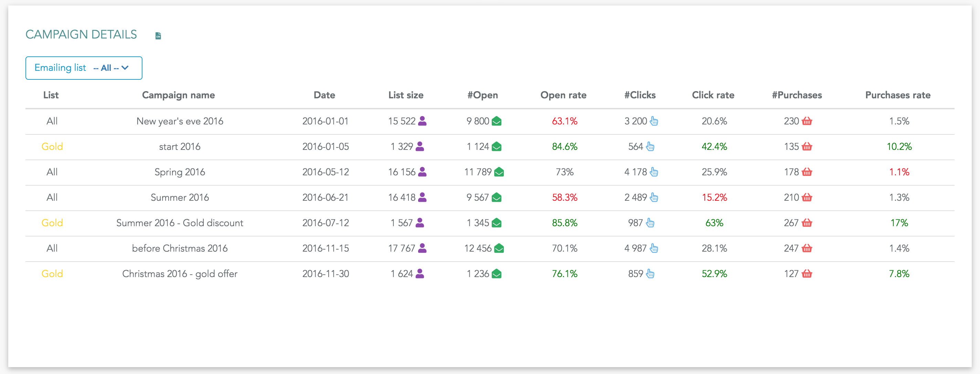Click the red 63.1% open rate
980x374 pixels.
[x=565, y=121]
